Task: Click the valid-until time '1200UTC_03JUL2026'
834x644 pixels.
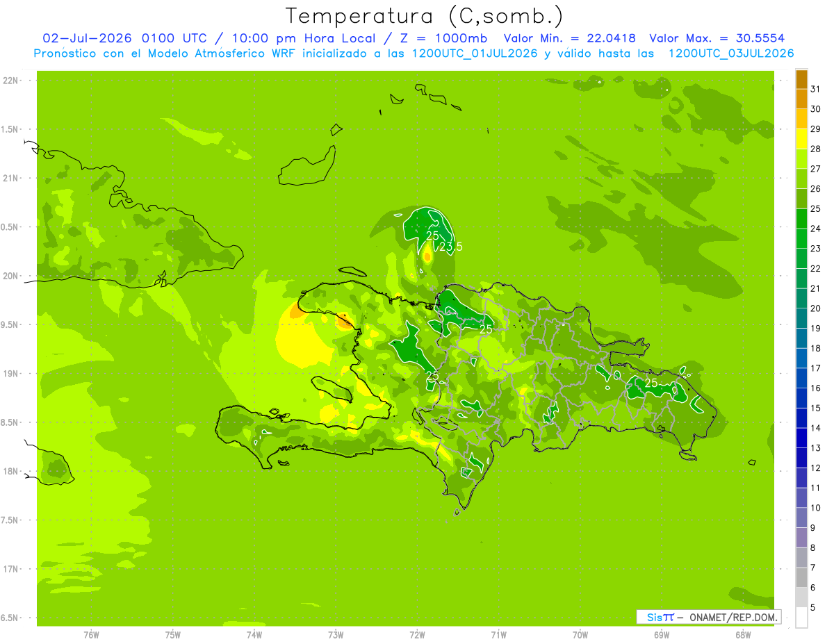Action: 732,53
